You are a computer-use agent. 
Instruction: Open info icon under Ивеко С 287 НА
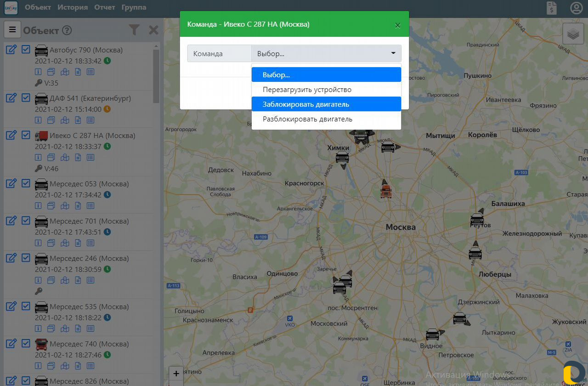pos(38,158)
